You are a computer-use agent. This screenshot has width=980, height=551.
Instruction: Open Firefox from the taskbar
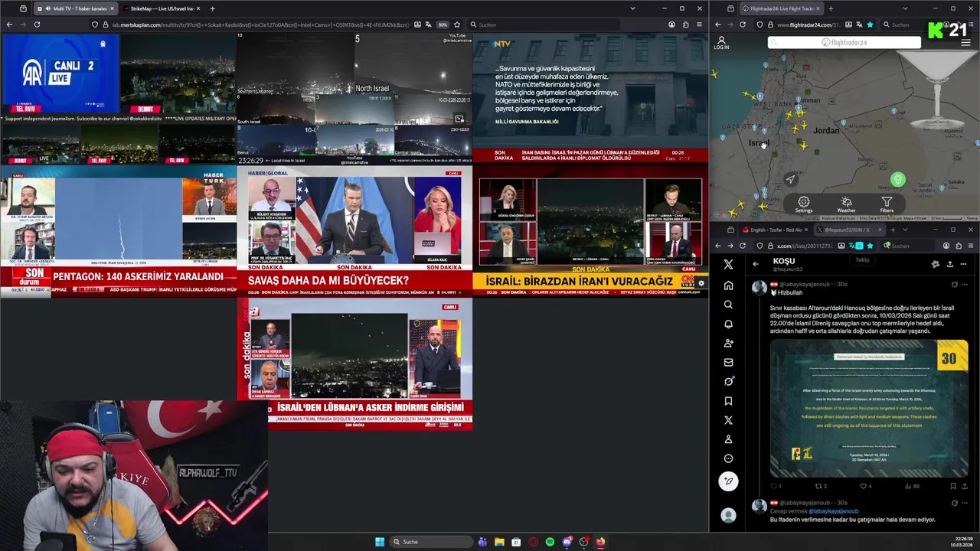(600, 542)
